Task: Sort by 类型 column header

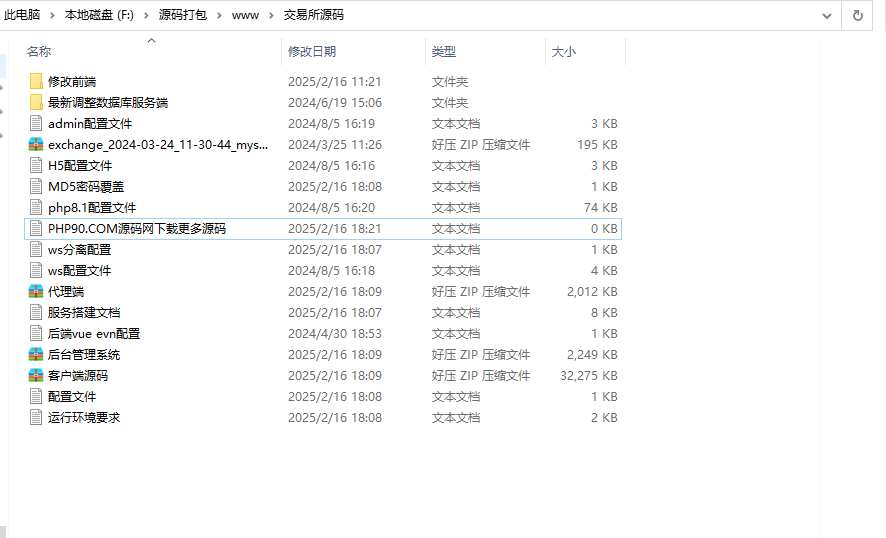Action: (x=444, y=51)
